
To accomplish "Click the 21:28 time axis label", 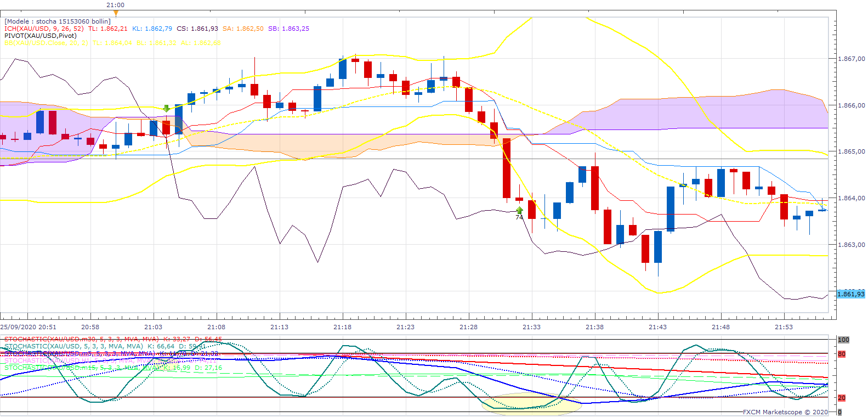I will [468, 327].
